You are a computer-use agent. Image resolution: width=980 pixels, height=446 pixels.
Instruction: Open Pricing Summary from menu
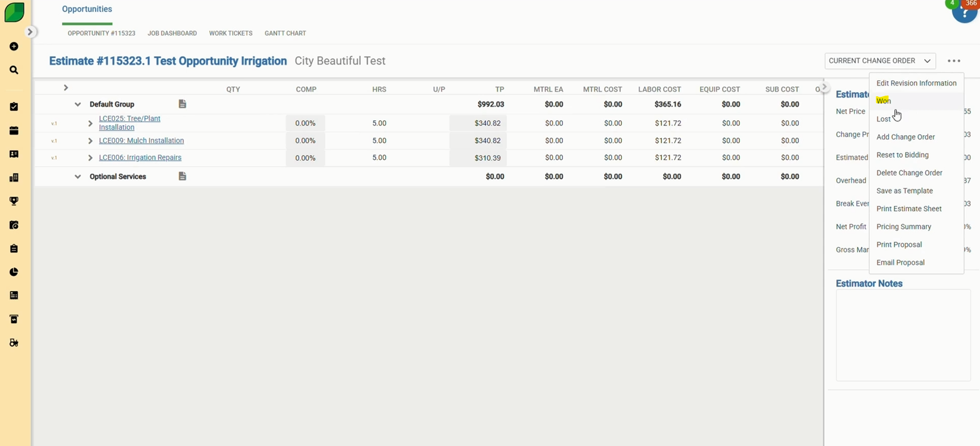tap(916, 227)
